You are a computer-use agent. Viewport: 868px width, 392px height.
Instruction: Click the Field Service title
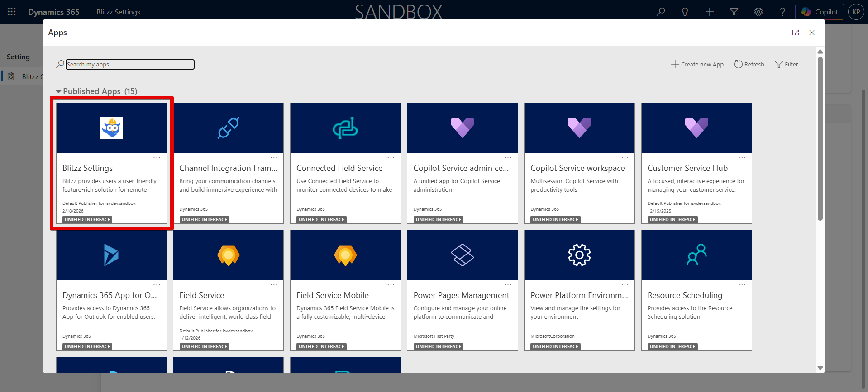pyautogui.click(x=202, y=295)
